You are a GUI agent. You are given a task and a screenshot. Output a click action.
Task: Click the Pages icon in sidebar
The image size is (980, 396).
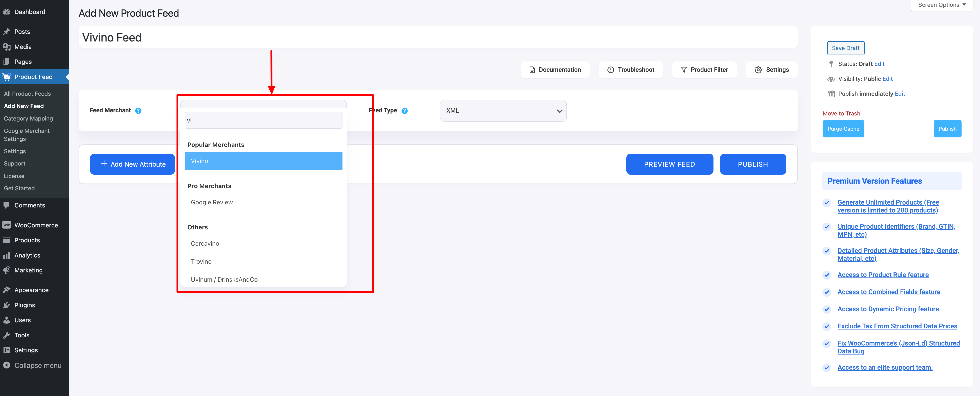(6, 62)
